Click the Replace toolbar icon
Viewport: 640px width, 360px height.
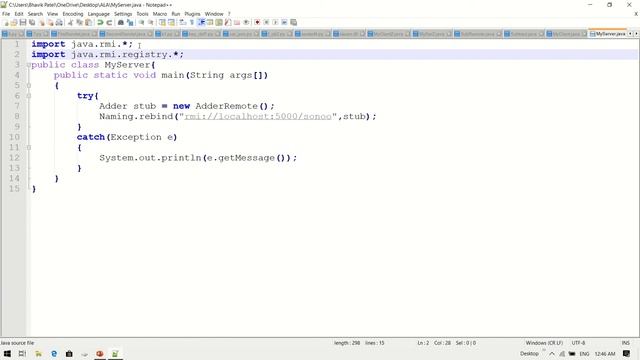[x=130, y=22]
